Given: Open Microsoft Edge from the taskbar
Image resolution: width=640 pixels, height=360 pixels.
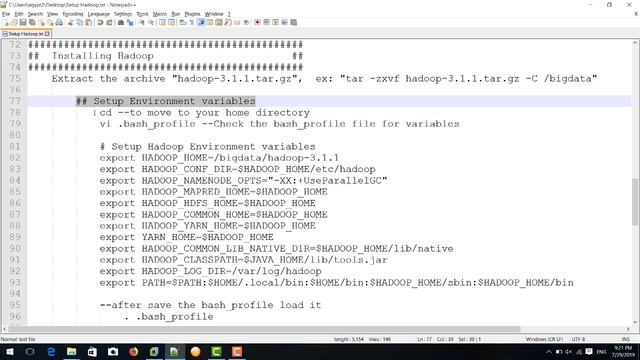Looking at the screenshot, I should 51,352.
